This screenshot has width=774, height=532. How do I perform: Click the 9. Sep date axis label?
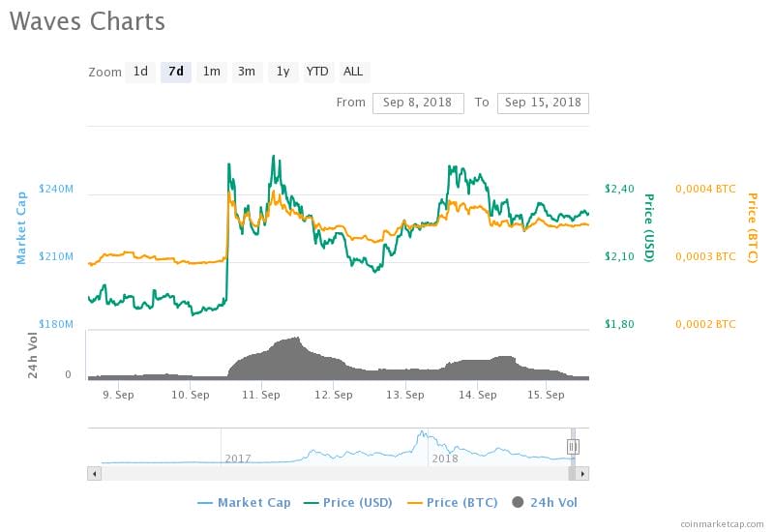pos(118,395)
